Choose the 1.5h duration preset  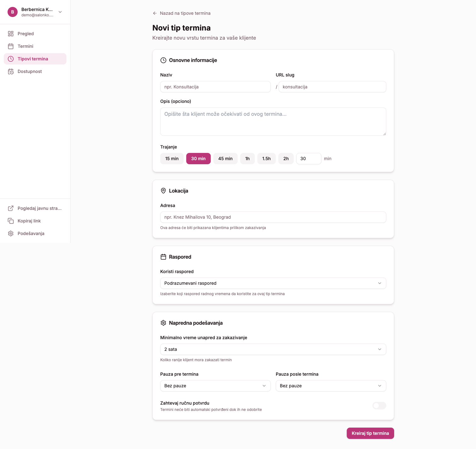[266, 159]
